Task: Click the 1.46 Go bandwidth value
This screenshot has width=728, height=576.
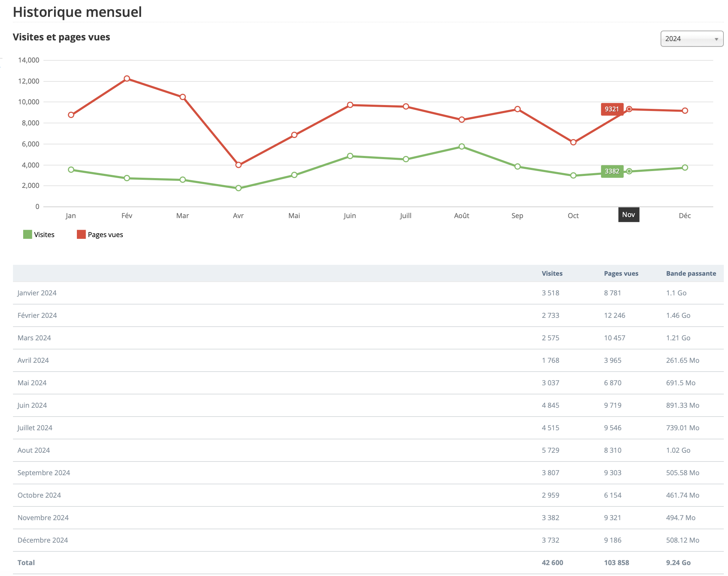Action: 678,315
